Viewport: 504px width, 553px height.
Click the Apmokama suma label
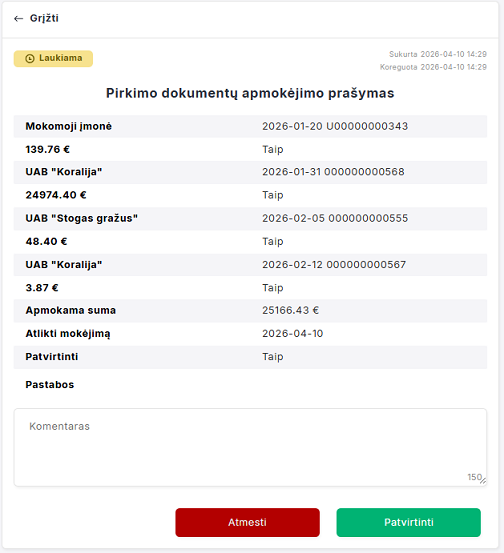[x=71, y=310]
